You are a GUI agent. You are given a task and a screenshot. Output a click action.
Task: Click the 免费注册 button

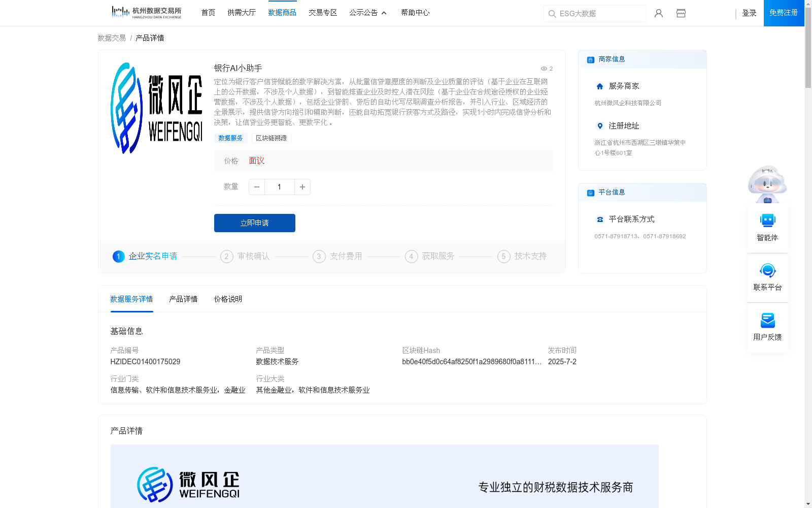[x=784, y=13]
